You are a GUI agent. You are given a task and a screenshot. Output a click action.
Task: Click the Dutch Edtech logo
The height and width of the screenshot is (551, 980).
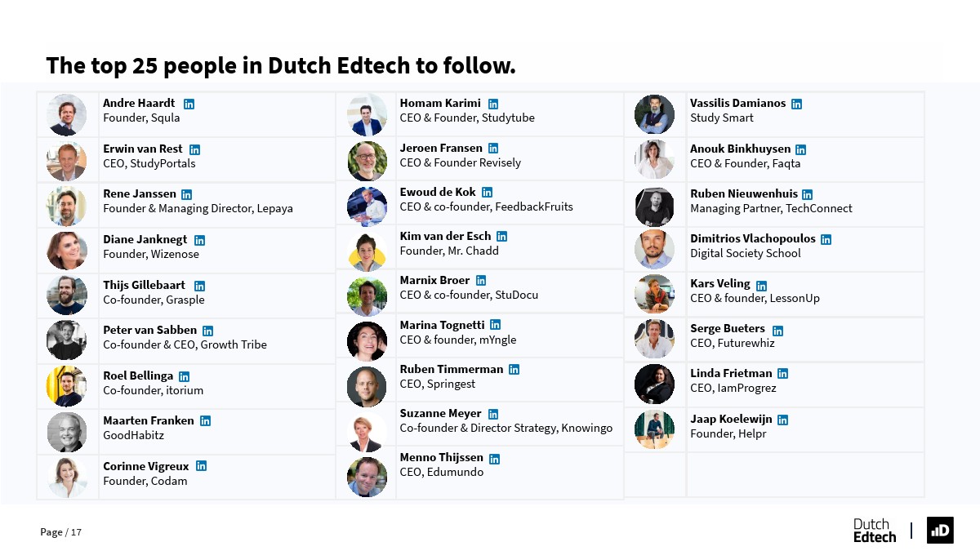click(x=874, y=530)
